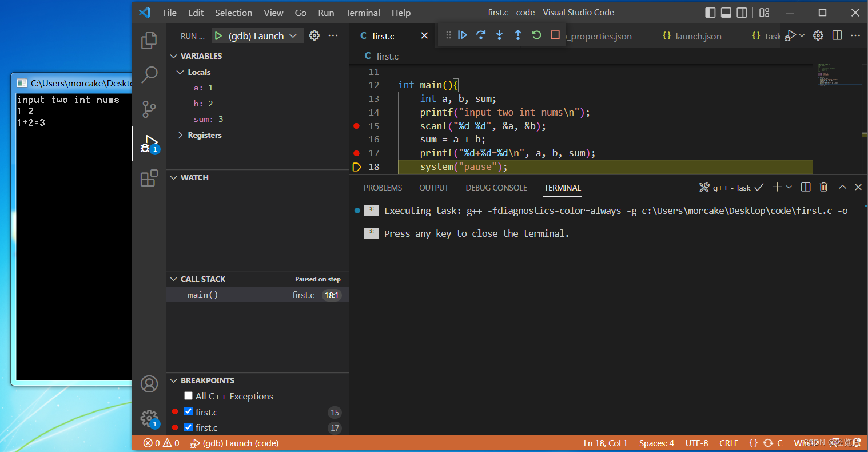The height and width of the screenshot is (452, 868).
Task: Stop debugging with the red square icon
Action: tap(554, 35)
